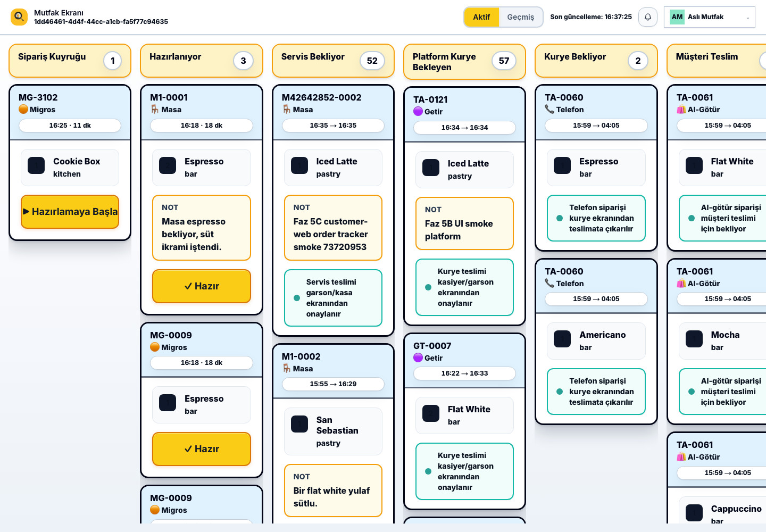Click the Müşteri Teslim column header

[x=716, y=61]
